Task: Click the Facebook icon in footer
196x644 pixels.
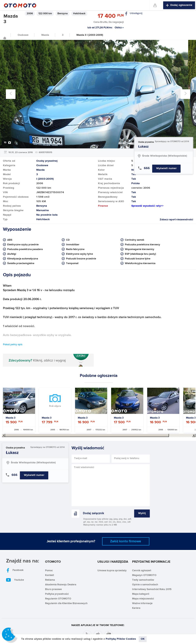Action: 8,570
